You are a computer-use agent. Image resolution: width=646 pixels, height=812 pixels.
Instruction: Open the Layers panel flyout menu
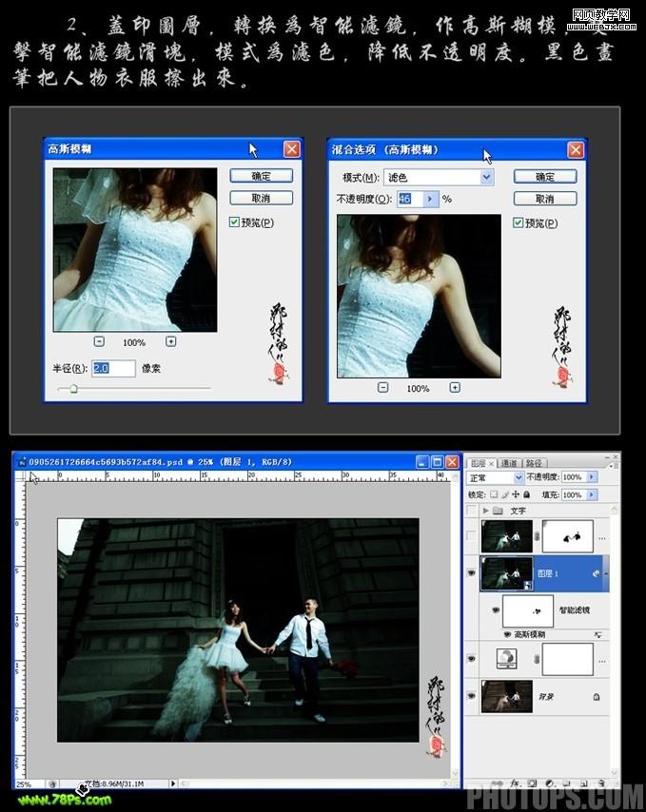(615, 465)
